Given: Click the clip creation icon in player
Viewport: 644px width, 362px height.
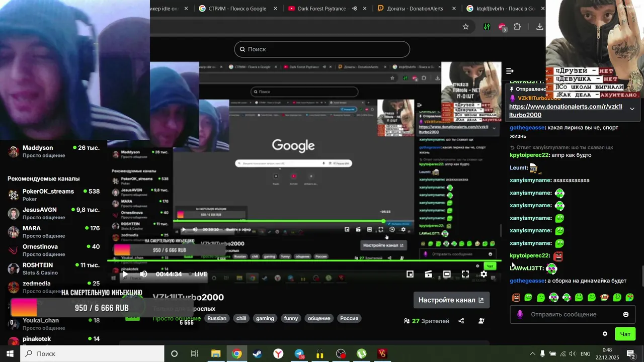Looking at the screenshot, I should click(x=429, y=274).
